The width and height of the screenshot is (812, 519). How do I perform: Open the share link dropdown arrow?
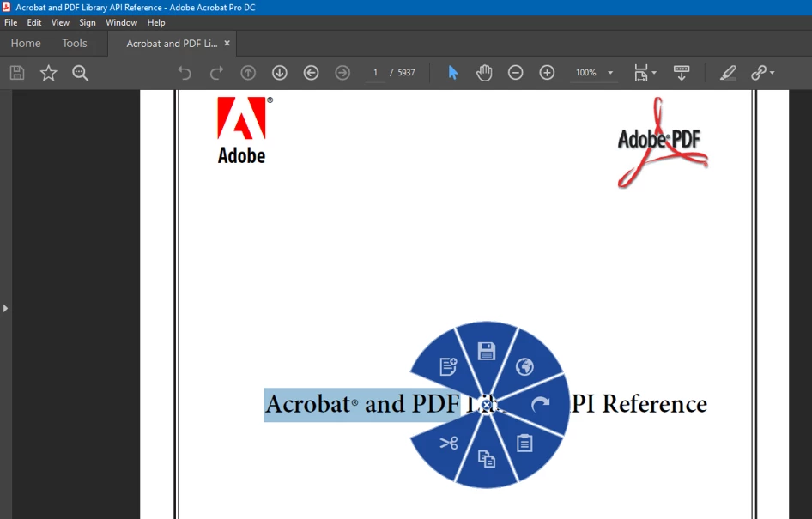point(773,73)
